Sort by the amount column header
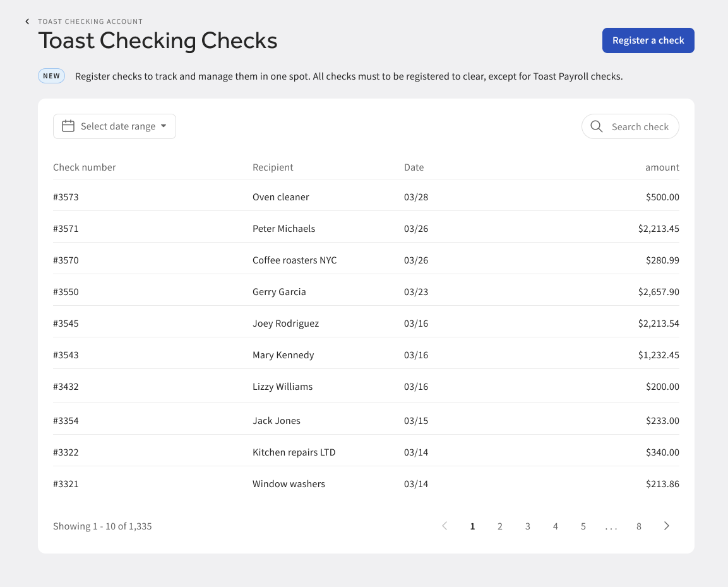 [x=662, y=167]
